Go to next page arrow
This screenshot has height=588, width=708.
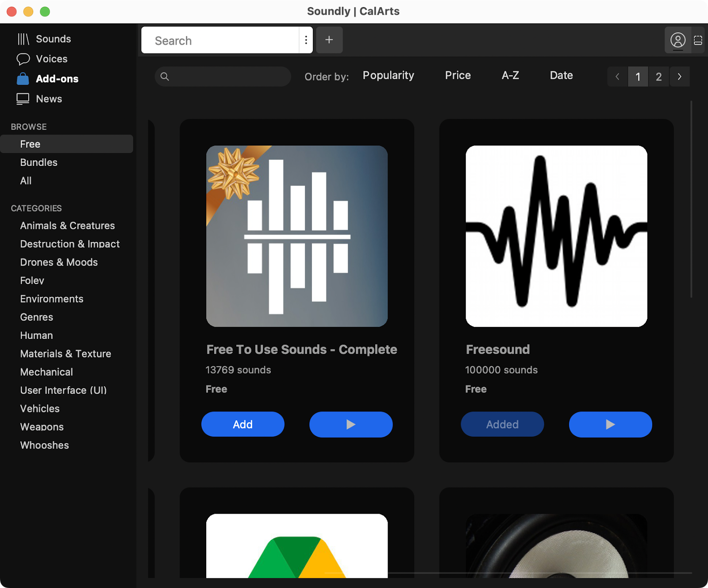680,77
